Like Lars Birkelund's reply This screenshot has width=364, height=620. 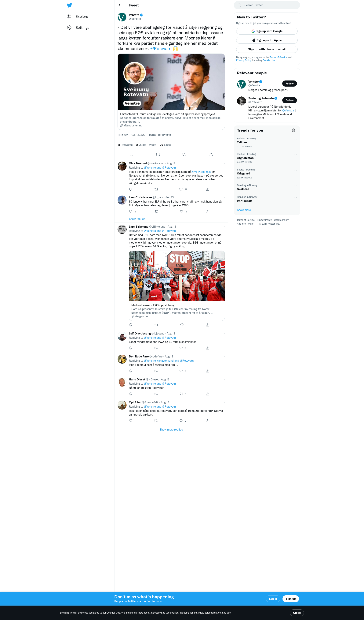pyautogui.click(x=182, y=325)
